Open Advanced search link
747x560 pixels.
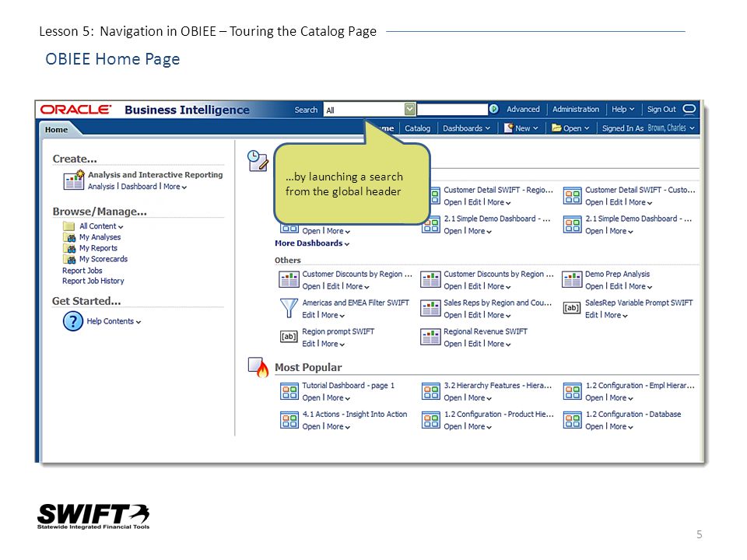tap(523, 109)
